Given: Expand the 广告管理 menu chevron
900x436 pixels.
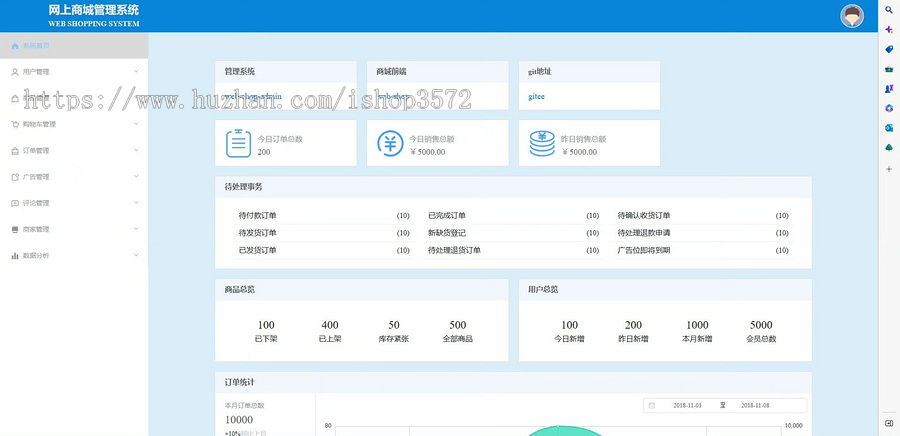Looking at the screenshot, I should (x=136, y=177).
